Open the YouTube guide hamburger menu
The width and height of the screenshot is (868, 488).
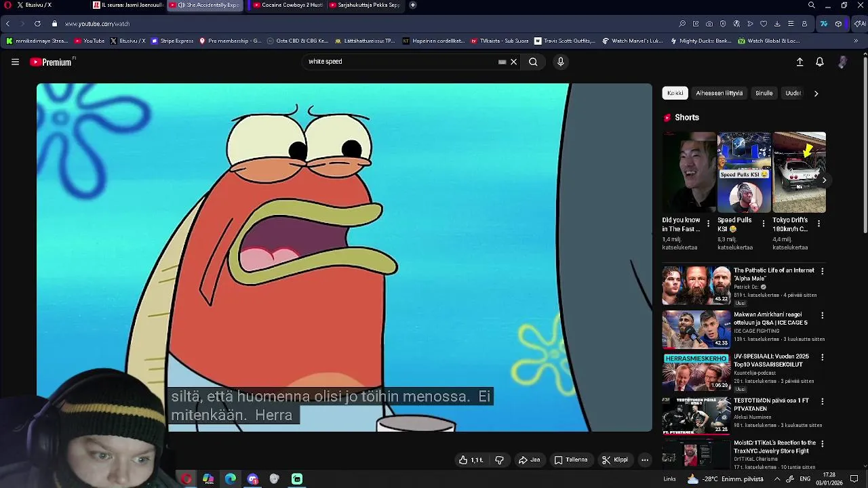[15, 62]
